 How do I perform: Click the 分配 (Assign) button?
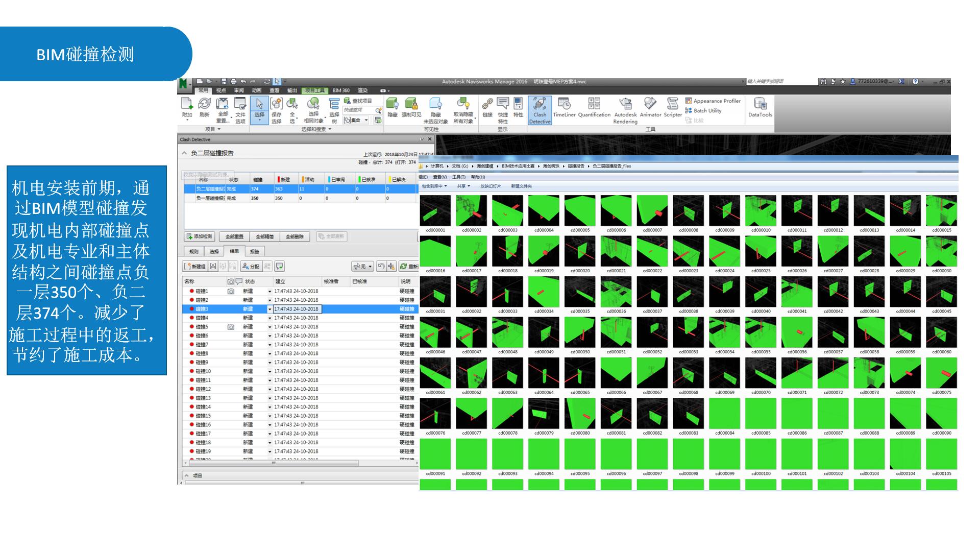coord(251,266)
